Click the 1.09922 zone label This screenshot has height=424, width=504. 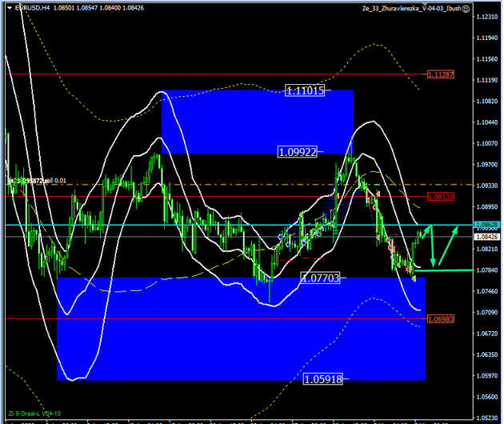(297, 151)
